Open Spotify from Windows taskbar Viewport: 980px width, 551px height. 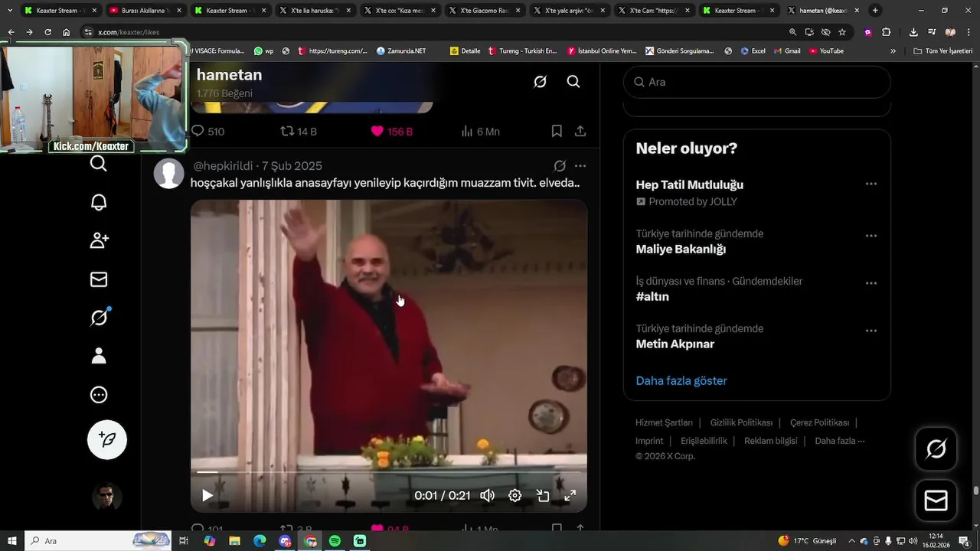(335, 541)
